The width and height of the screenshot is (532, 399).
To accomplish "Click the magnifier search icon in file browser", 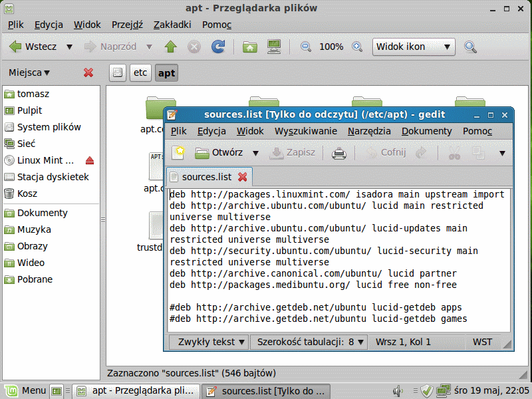I will [x=470, y=47].
